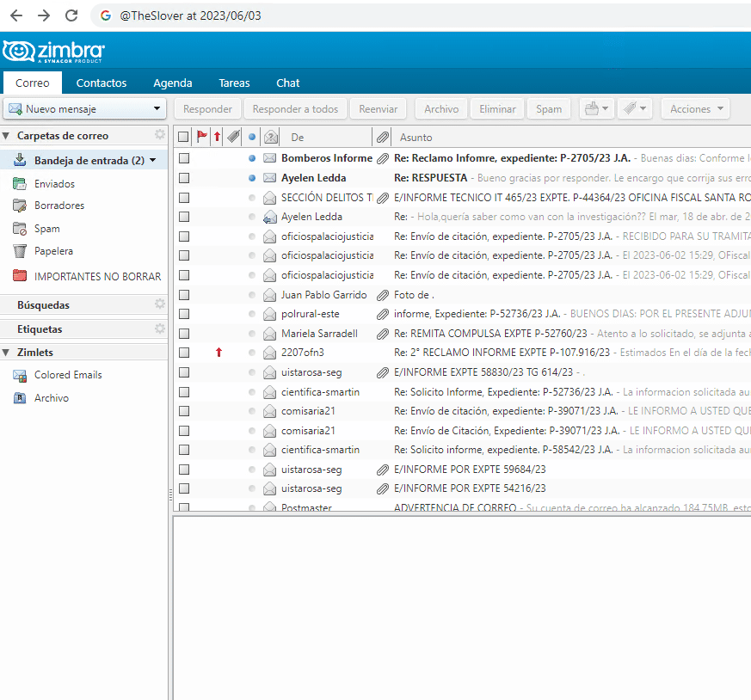Click the Zimbra logo
Viewport: 751px width, 700px height.
[53, 52]
